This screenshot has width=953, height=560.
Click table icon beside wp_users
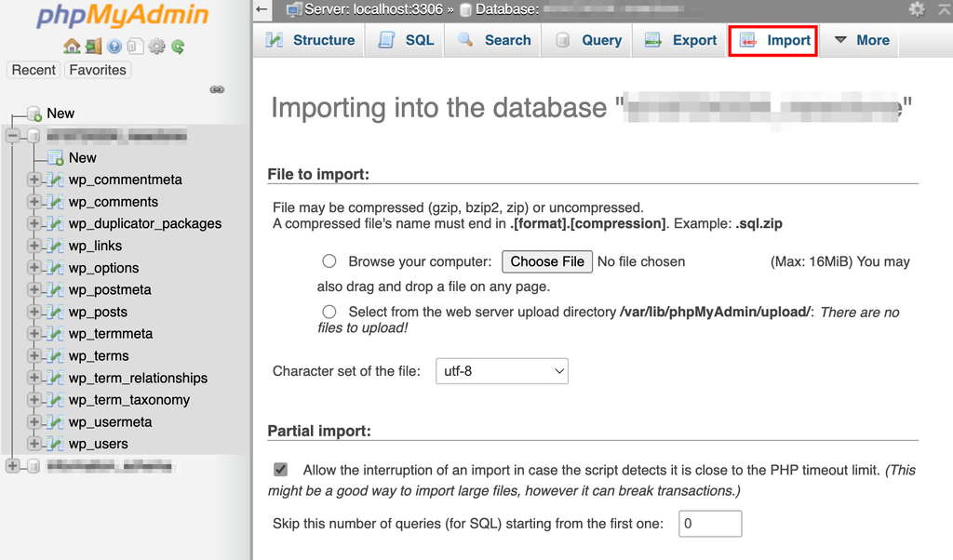[55, 444]
